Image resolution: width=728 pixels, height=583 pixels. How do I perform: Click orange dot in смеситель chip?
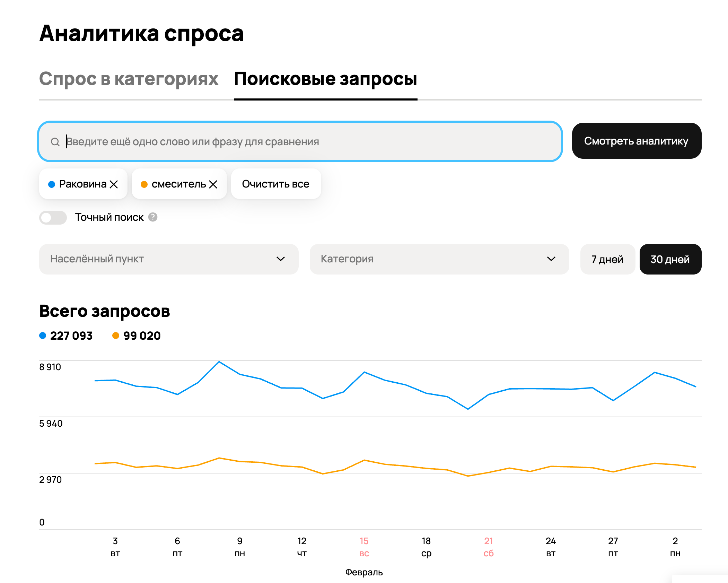(144, 184)
